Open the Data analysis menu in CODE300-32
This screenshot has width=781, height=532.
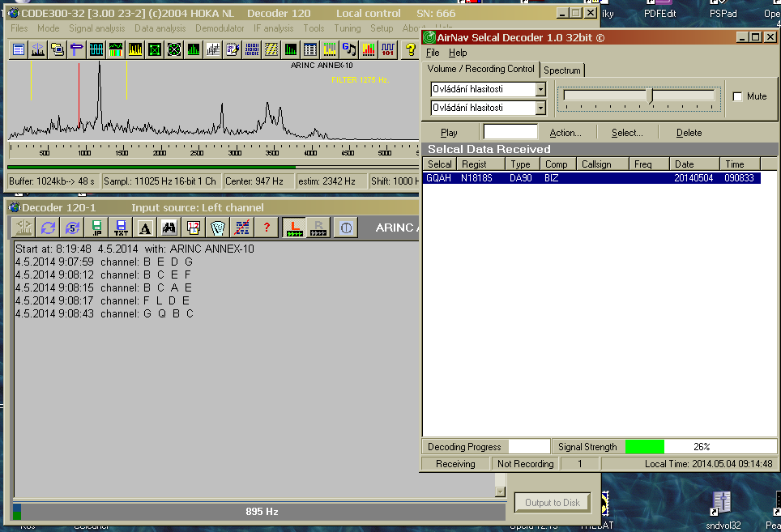pos(160,28)
